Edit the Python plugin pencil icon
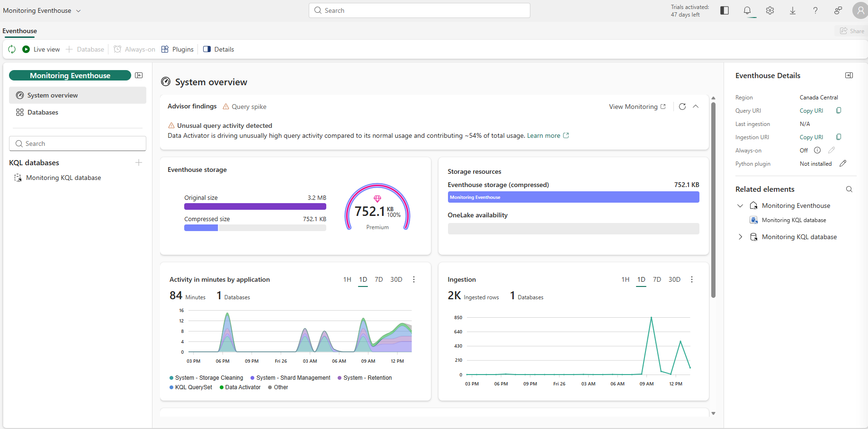Image resolution: width=868 pixels, height=429 pixels. coord(843,163)
